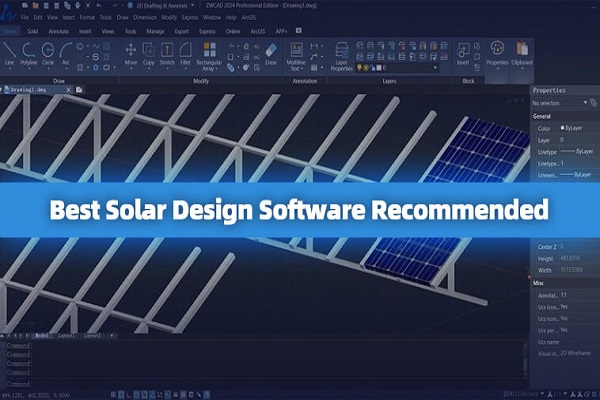Open the Dimension menu
Viewport: 600px width, 400px height.
pyautogui.click(x=145, y=18)
